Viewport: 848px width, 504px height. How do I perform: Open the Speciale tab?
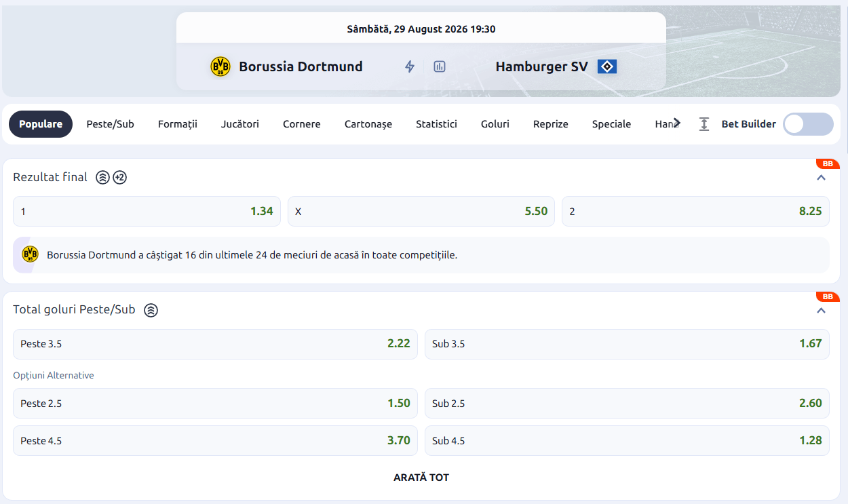point(611,124)
